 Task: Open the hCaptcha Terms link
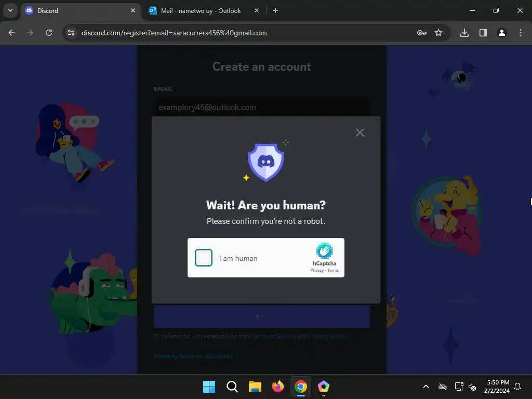click(x=333, y=270)
